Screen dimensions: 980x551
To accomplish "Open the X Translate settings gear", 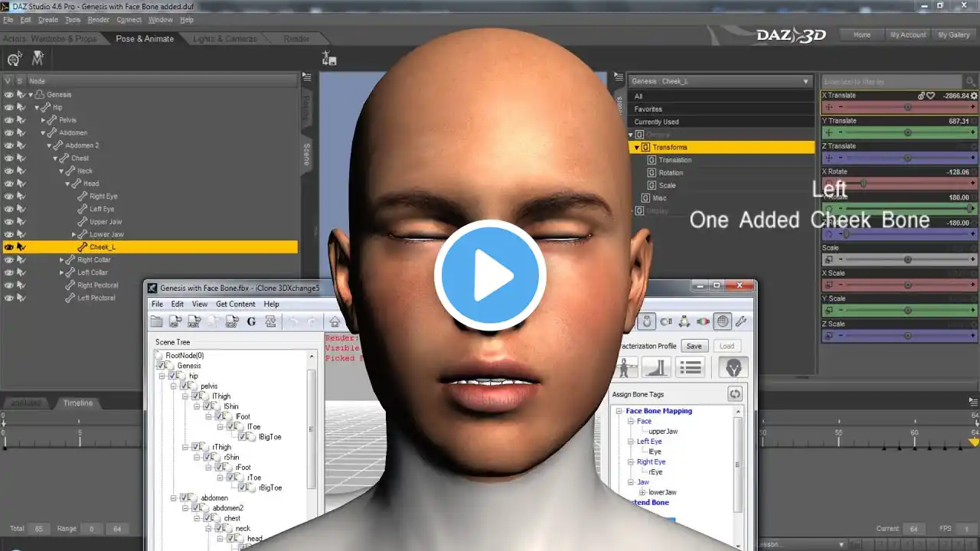I will click(975, 96).
